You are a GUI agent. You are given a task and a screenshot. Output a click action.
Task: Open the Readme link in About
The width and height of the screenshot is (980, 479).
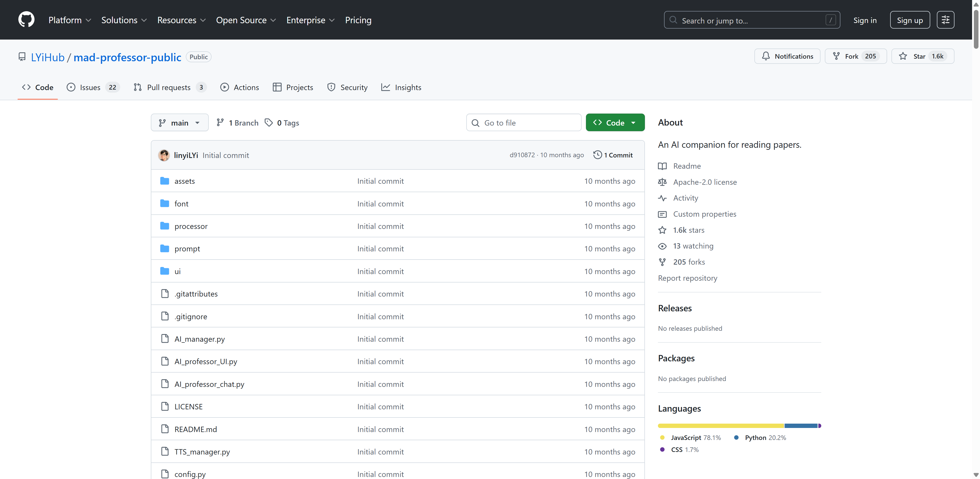tap(687, 166)
